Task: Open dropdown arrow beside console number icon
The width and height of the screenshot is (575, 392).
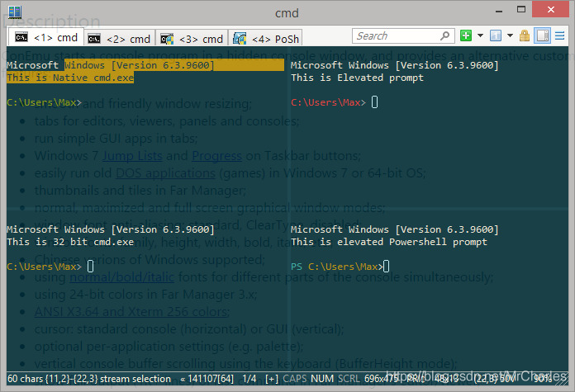Action: pyautogui.click(x=510, y=35)
